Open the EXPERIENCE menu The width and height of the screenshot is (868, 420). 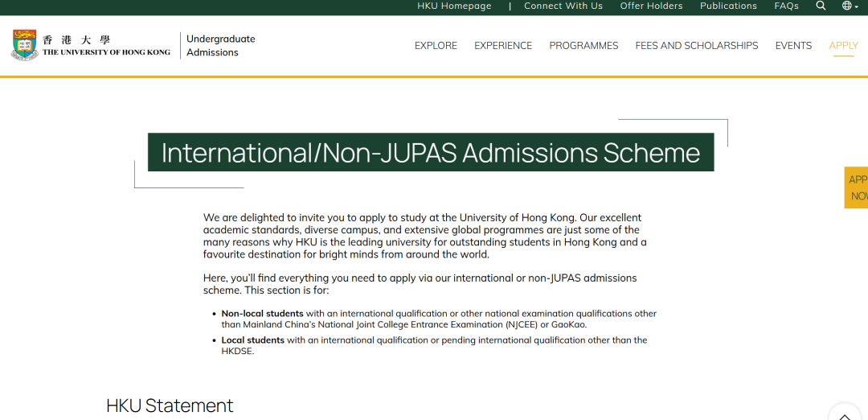tap(503, 46)
